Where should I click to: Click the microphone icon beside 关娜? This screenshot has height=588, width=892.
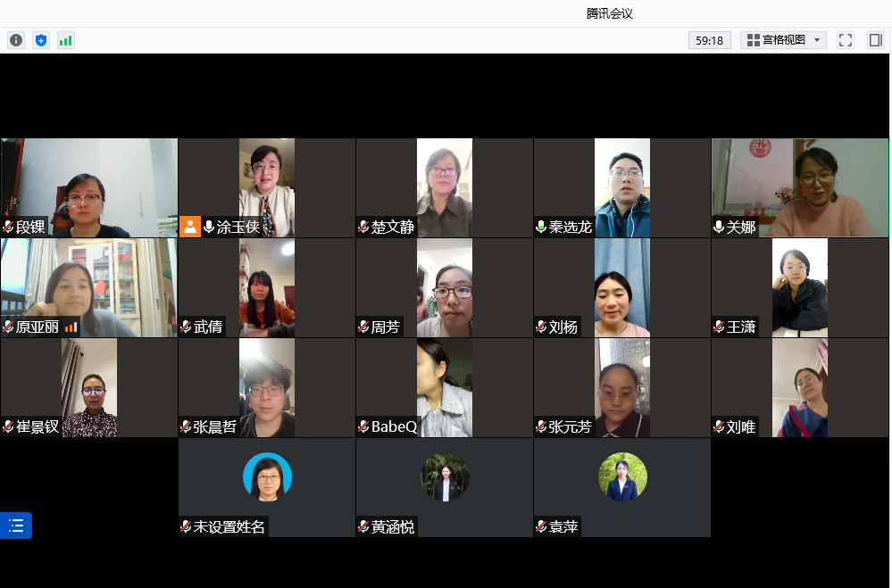coord(719,228)
